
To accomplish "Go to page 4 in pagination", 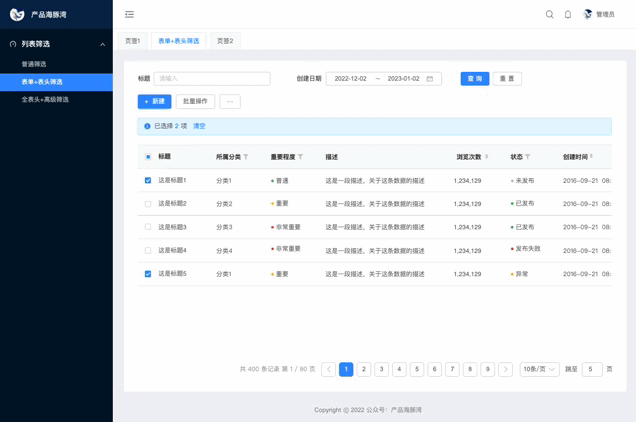I will [399, 369].
